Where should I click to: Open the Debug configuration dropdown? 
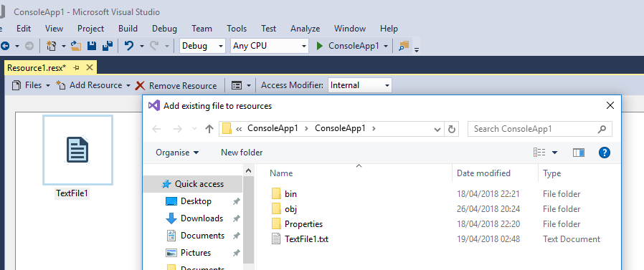202,46
